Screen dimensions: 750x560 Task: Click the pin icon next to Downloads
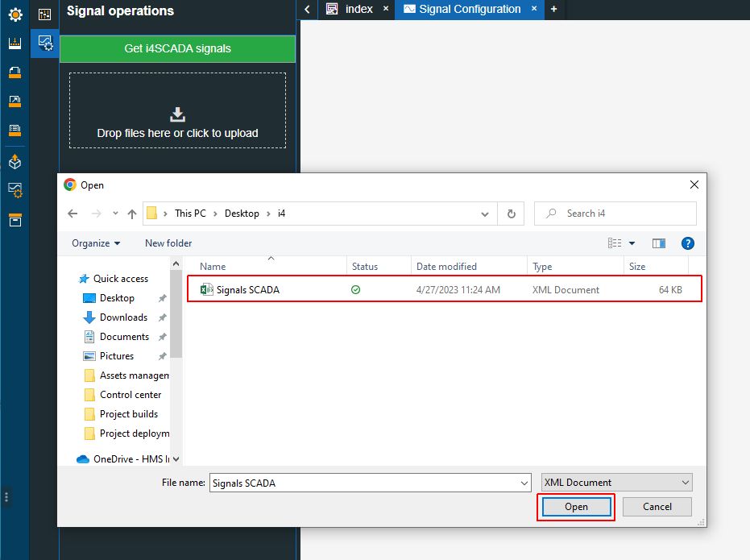(x=163, y=317)
